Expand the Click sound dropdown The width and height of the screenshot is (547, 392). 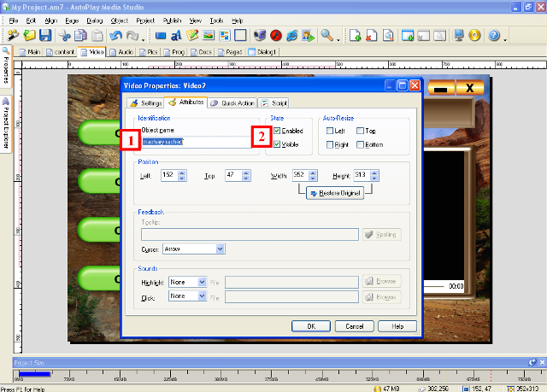coord(202,296)
